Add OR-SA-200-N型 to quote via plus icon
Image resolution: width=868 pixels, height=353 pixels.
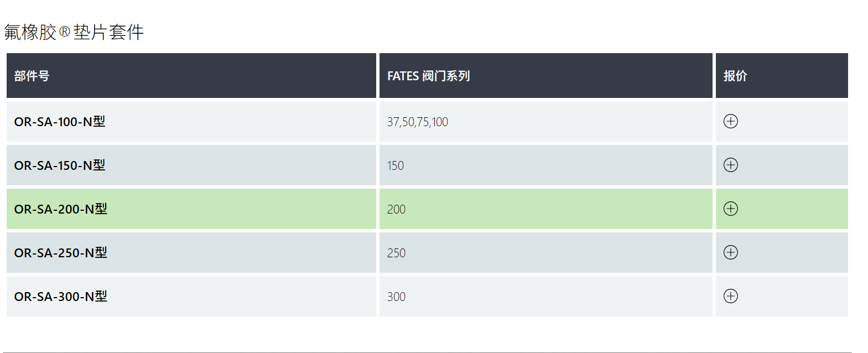[730, 209]
